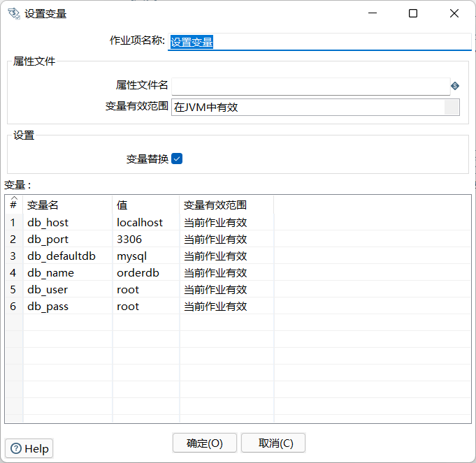Toggle the 变量替换 checkbox
Viewport: 476px width, 463px height.
(177, 159)
